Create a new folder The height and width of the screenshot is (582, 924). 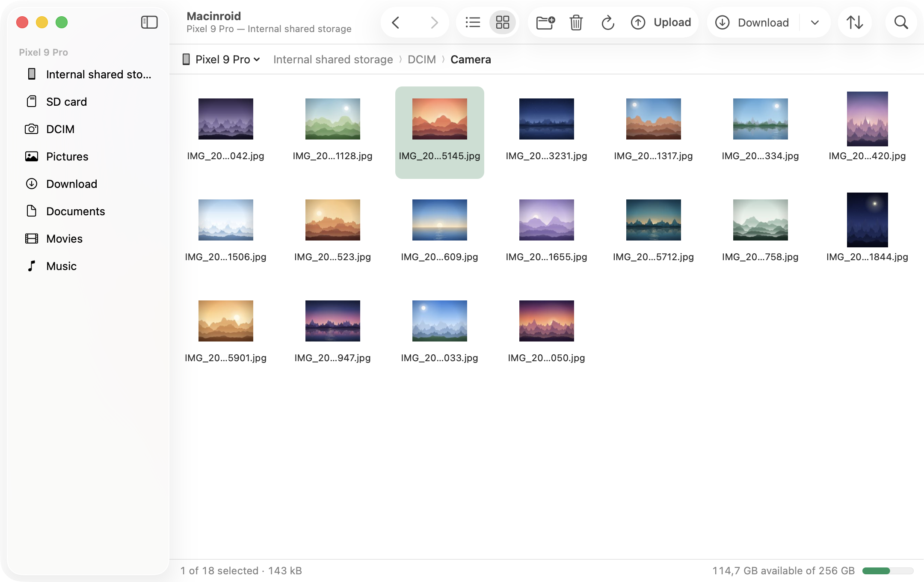pos(545,22)
